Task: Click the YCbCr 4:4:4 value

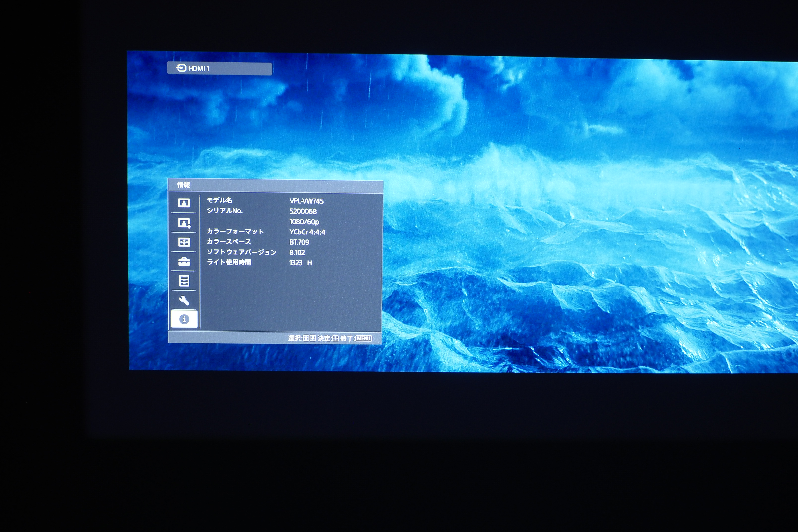Action: [307, 232]
